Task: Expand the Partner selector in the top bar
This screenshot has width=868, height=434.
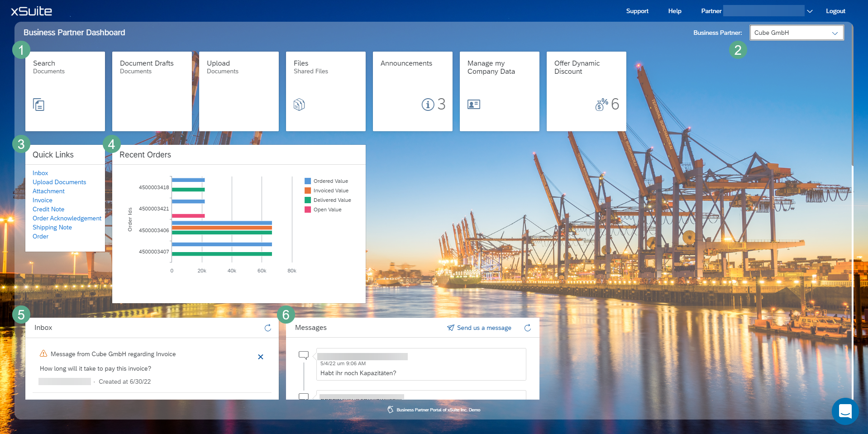Action: click(x=809, y=11)
